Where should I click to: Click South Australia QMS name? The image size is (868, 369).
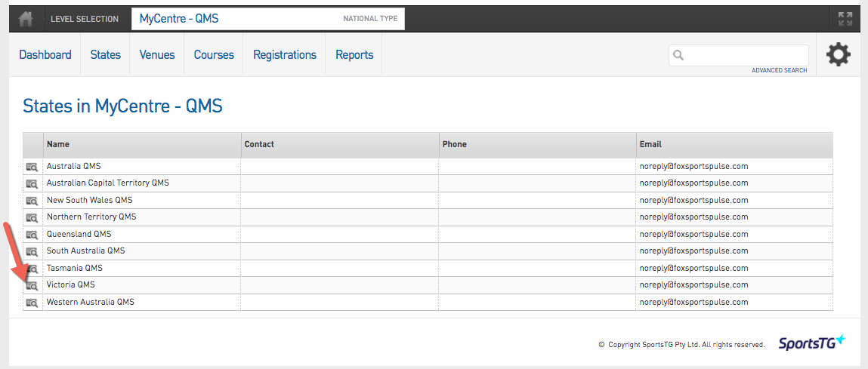(x=86, y=251)
